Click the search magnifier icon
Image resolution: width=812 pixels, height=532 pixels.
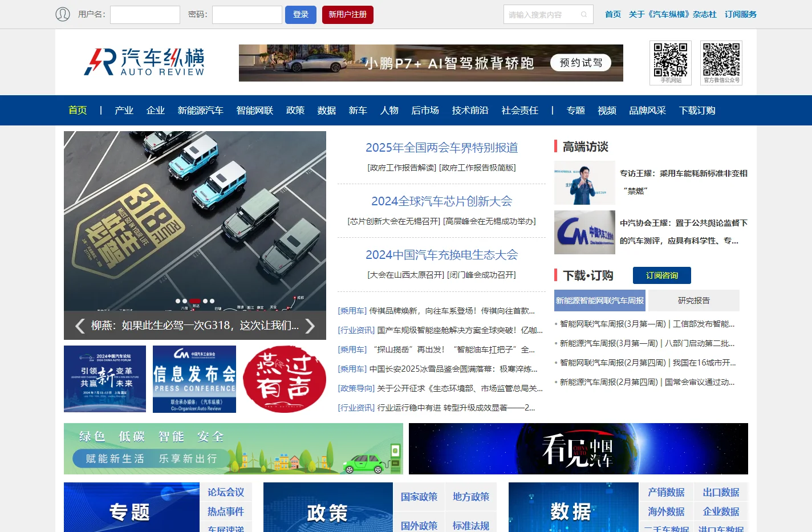(584, 15)
